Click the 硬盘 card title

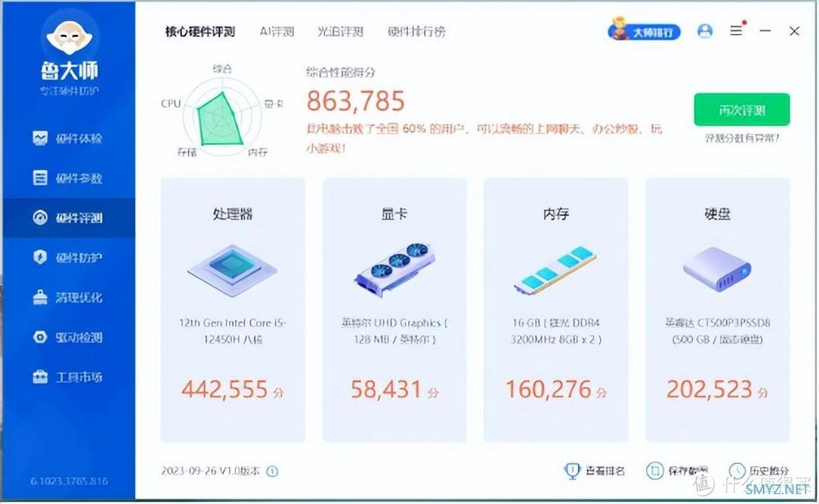pyautogui.click(x=717, y=214)
